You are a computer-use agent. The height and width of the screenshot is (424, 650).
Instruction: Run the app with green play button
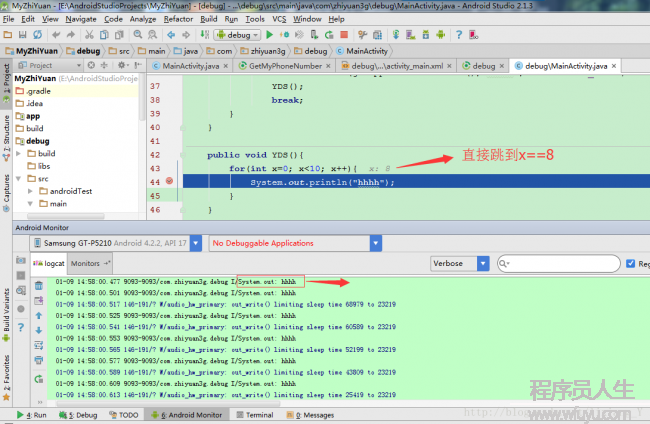269,35
